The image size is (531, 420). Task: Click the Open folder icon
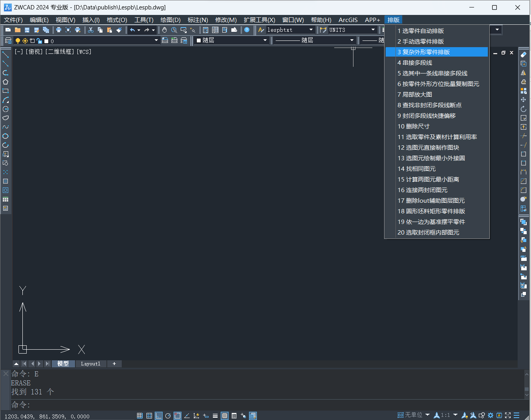[17, 30]
